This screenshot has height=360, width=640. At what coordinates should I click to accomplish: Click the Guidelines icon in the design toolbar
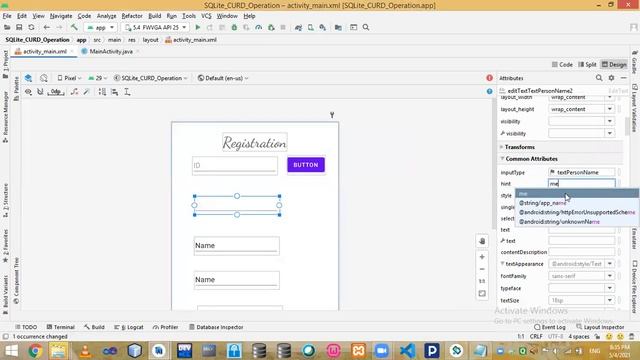[x=127, y=92]
